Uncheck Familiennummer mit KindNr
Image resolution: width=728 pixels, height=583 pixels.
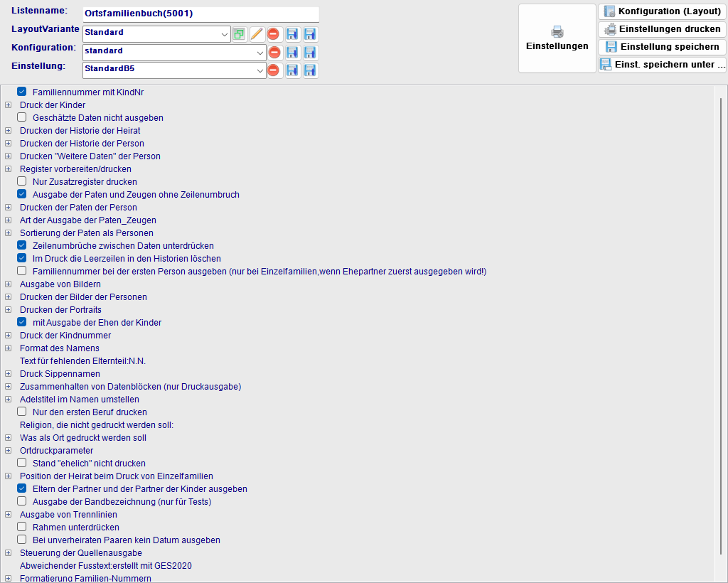point(21,91)
